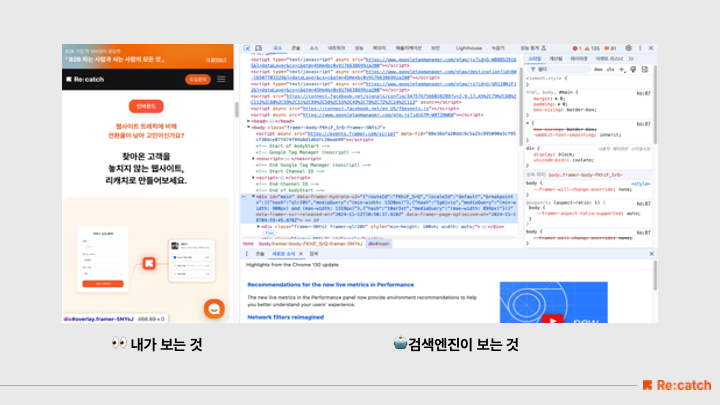Click the Styles pane vertical scrollbar
This screenshot has height=405, width=720.
654,105
